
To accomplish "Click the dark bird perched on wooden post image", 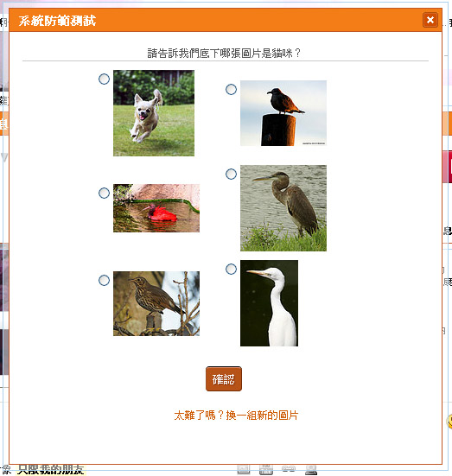I will pos(283,113).
